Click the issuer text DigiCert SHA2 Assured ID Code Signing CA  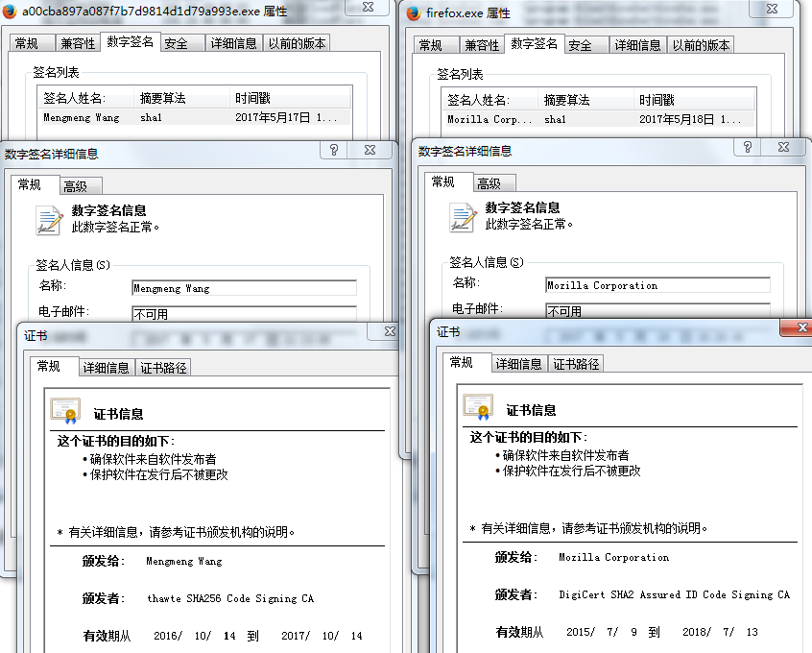(x=674, y=594)
